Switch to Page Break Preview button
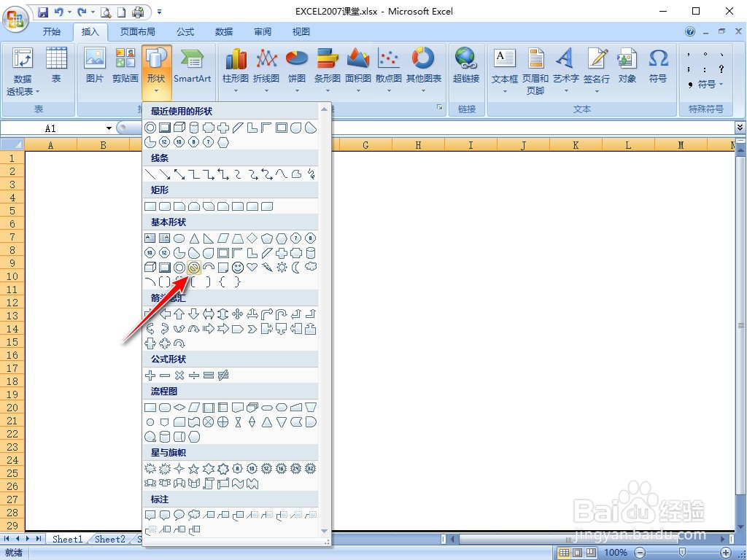 pyautogui.click(x=591, y=553)
